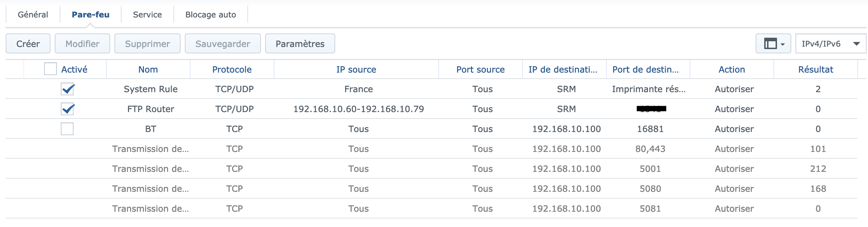Click the Créer button

pos(28,44)
